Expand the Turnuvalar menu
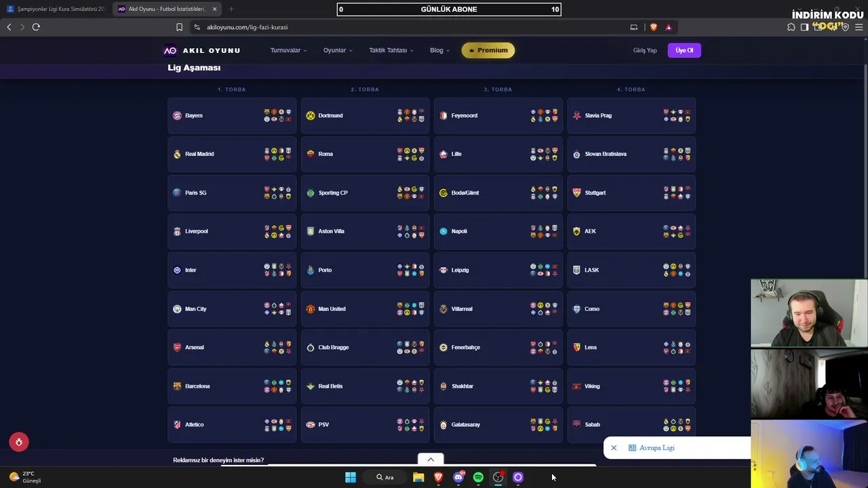Image resolution: width=868 pixels, height=488 pixels. coord(289,50)
